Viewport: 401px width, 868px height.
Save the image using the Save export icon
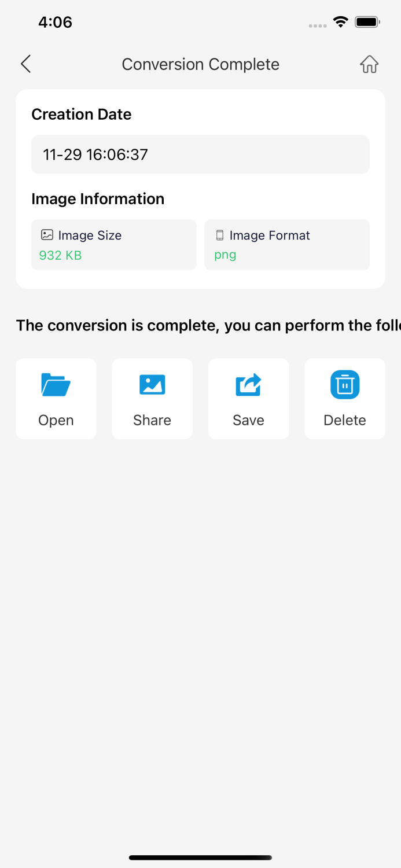248,384
